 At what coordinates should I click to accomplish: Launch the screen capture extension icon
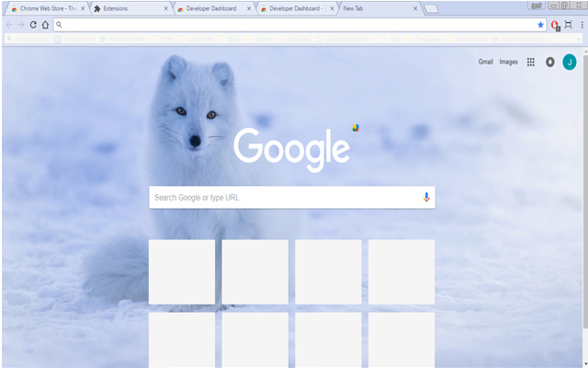[569, 25]
